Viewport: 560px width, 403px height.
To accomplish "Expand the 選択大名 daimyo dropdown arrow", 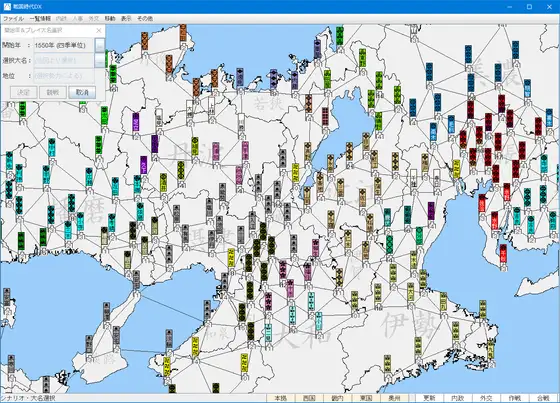I will (100, 60).
